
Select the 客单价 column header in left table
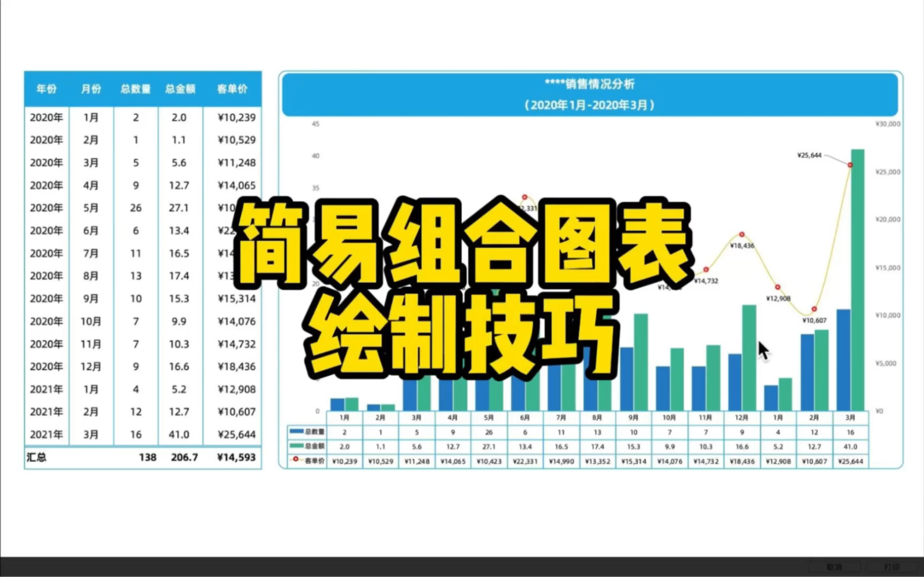tap(232, 89)
